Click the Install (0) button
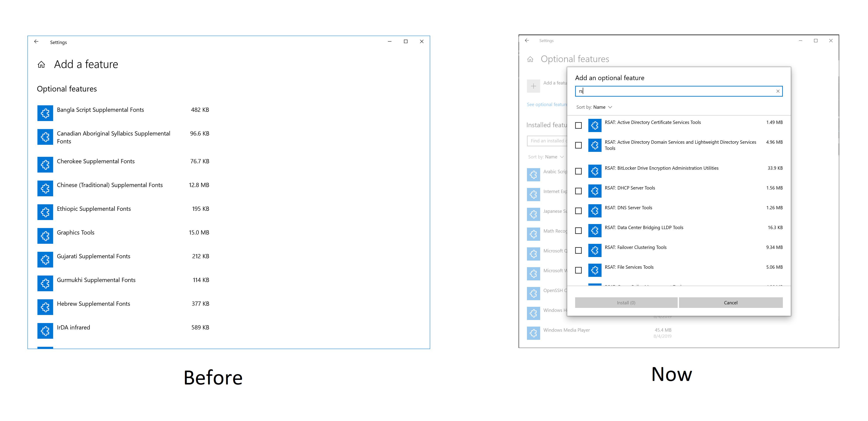 click(x=626, y=303)
